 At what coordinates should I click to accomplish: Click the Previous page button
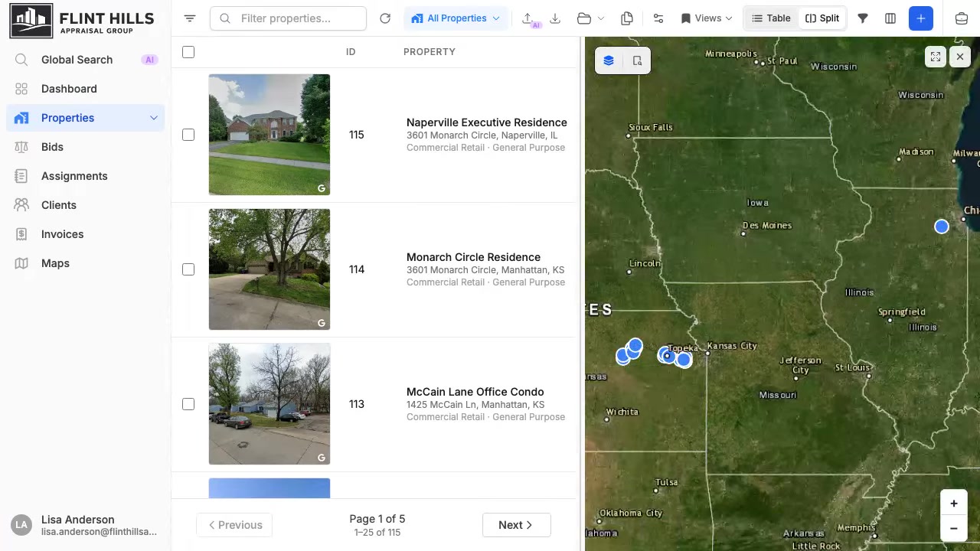point(235,525)
